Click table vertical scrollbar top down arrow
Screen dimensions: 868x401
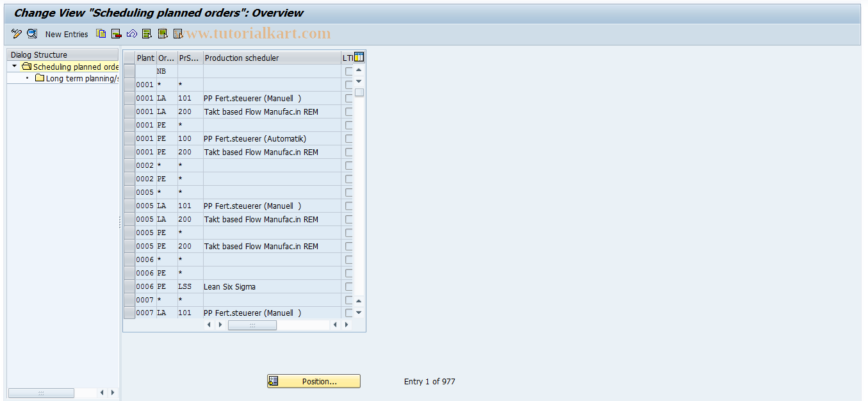coord(359,81)
